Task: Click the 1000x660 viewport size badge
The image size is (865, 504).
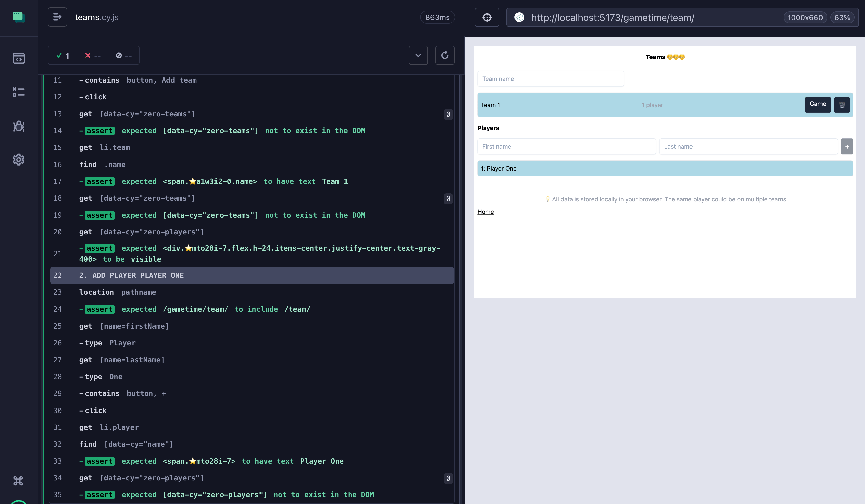Action: (x=805, y=18)
